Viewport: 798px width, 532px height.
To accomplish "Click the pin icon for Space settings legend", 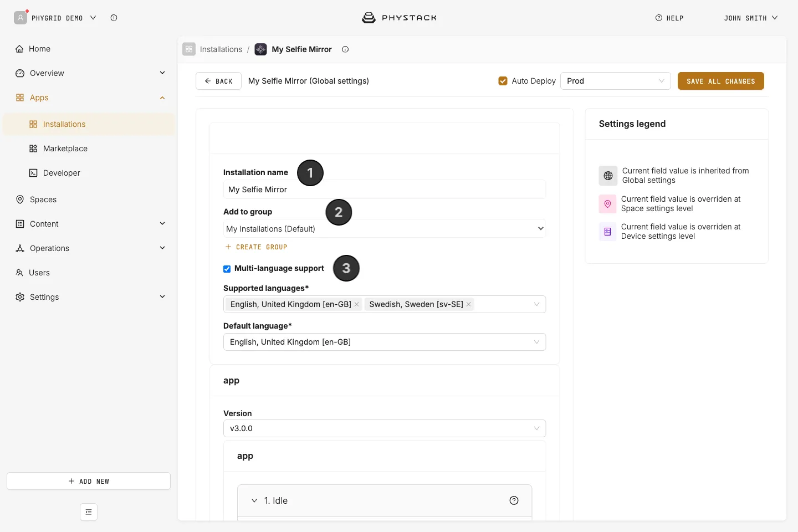I will pos(607,204).
